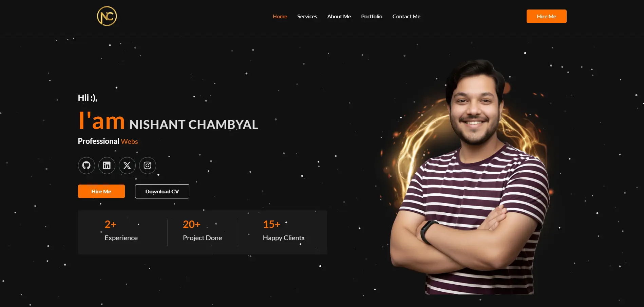Click the Hire Me button in header
This screenshot has width=644, height=307.
547,16
